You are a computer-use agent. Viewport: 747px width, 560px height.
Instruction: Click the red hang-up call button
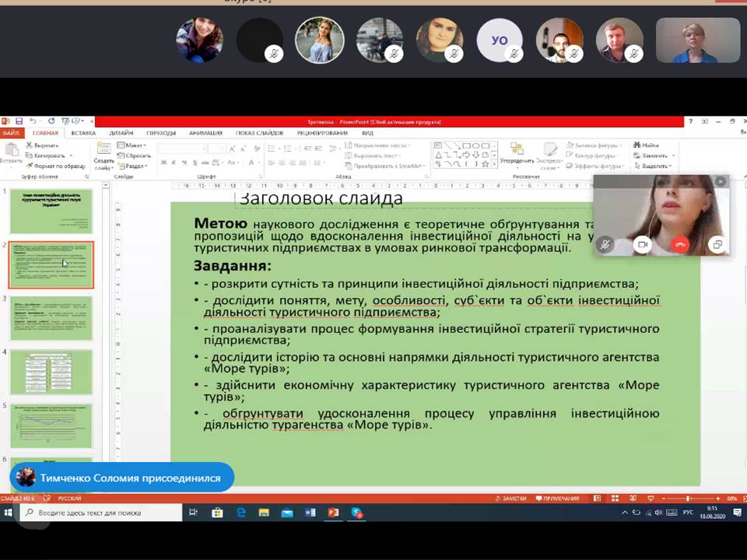[x=680, y=244]
